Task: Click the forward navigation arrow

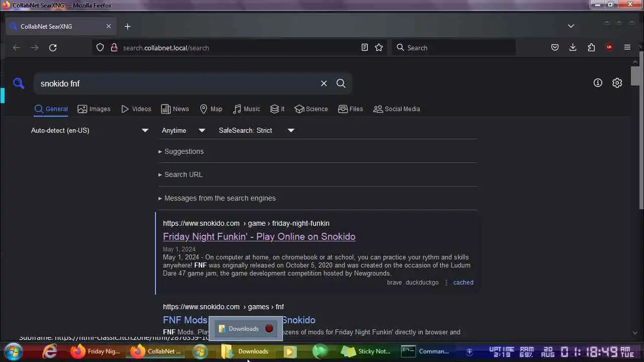Action: [35, 48]
